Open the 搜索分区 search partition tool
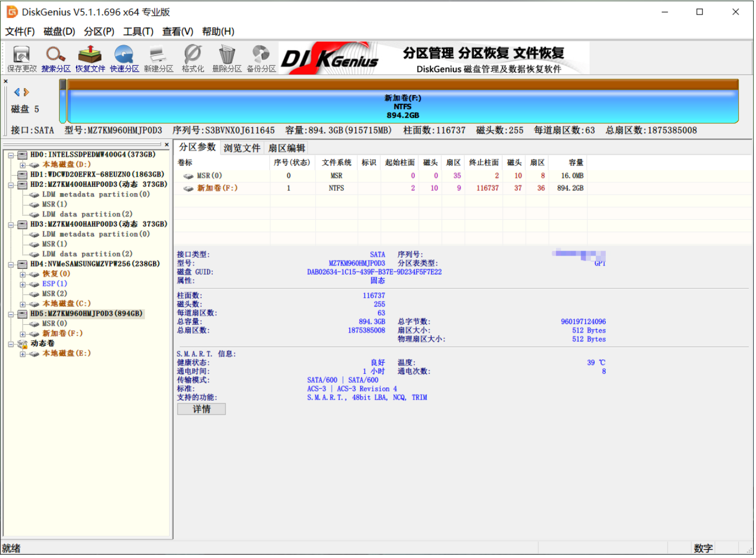The image size is (756, 558). pos(56,59)
